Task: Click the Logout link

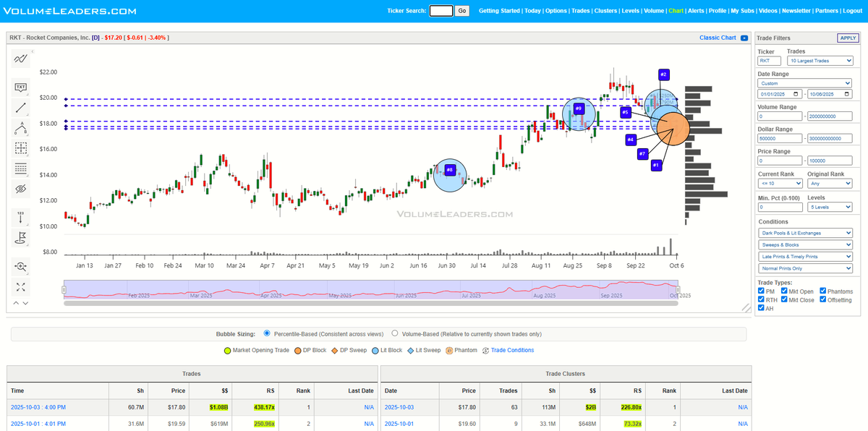Action: pyautogui.click(x=852, y=11)
